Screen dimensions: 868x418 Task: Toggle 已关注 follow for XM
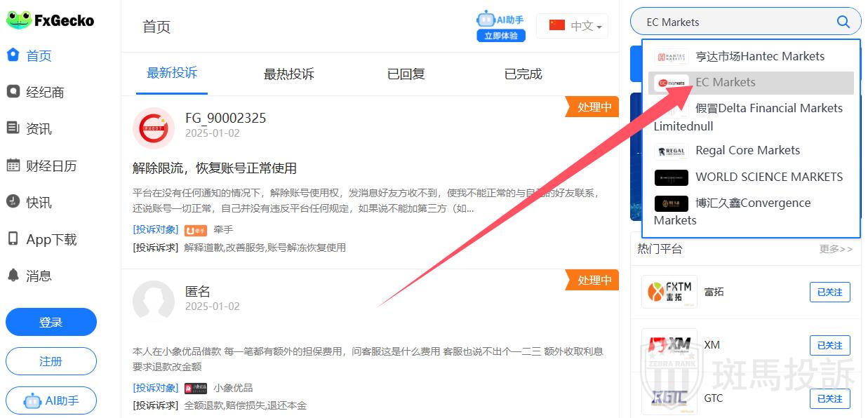(829, 345)
